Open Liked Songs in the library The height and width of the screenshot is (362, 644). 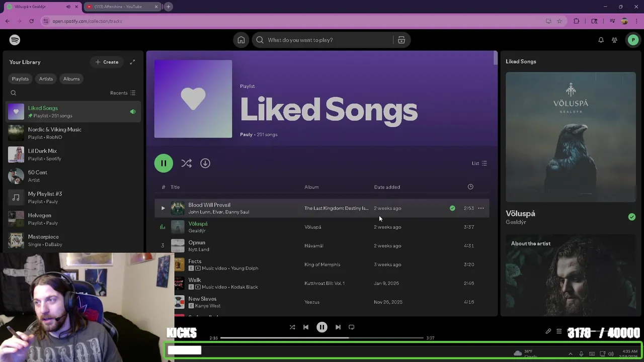click(x=73, y=112)
